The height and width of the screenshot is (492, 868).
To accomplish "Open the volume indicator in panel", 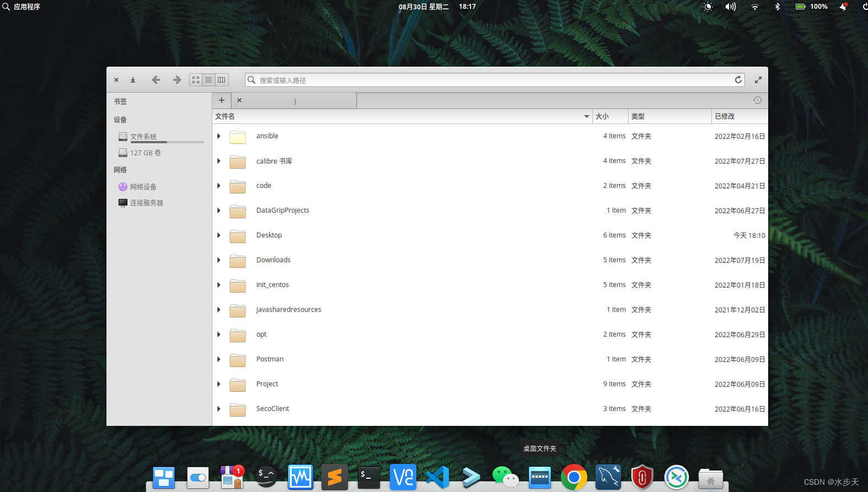I will [x=731, y=7].
